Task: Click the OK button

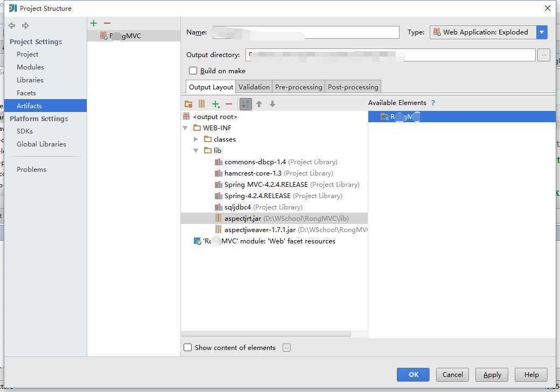Action: tap(413, 375)
